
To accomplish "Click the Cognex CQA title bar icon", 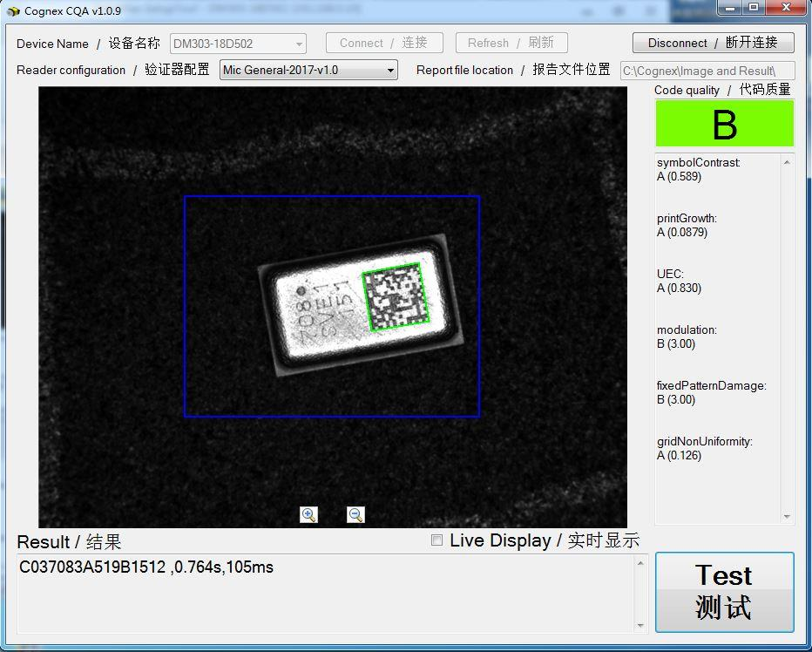I will click(x=13, y=10).
